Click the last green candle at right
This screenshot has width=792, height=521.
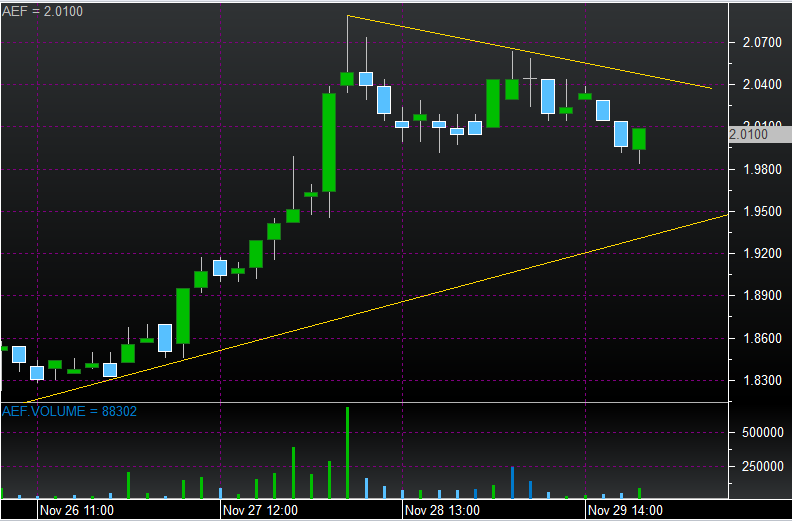[639, 139]
